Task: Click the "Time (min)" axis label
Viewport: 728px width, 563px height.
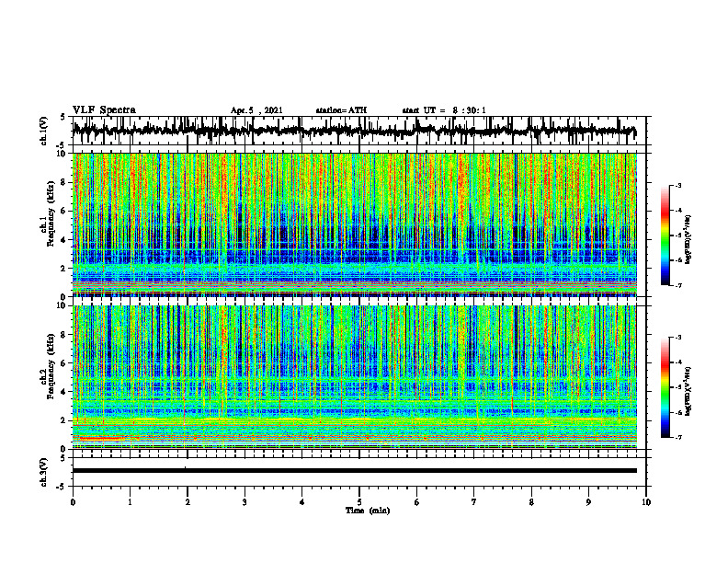Action: [368, 511]
